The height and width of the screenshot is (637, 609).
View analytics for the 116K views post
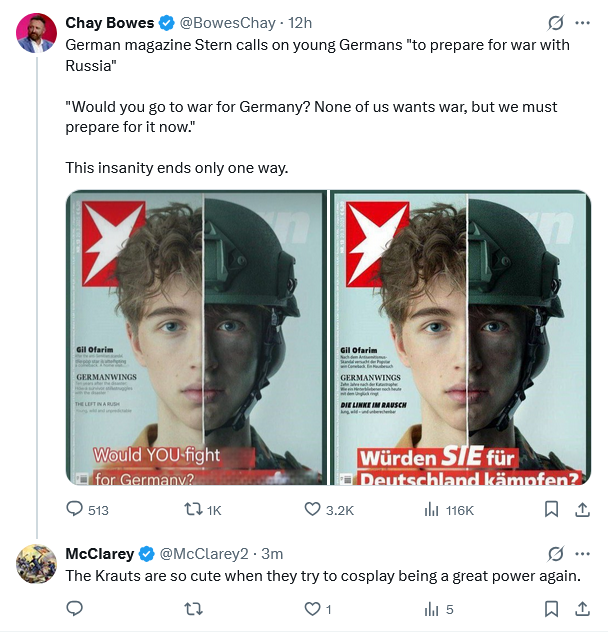click(x=432, y=510)
